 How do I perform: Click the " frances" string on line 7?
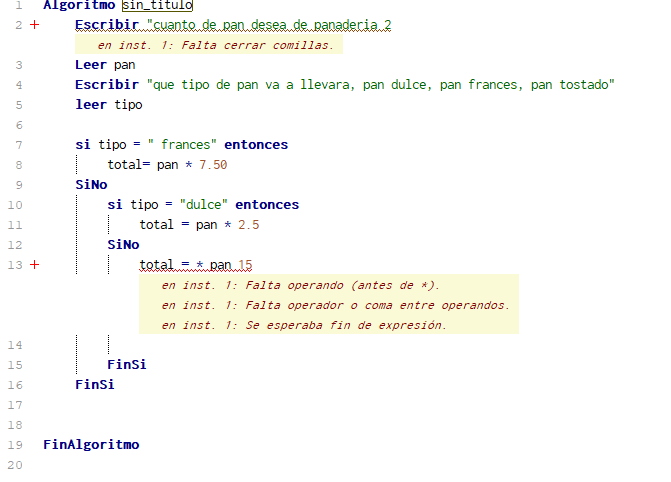point(182,145)
